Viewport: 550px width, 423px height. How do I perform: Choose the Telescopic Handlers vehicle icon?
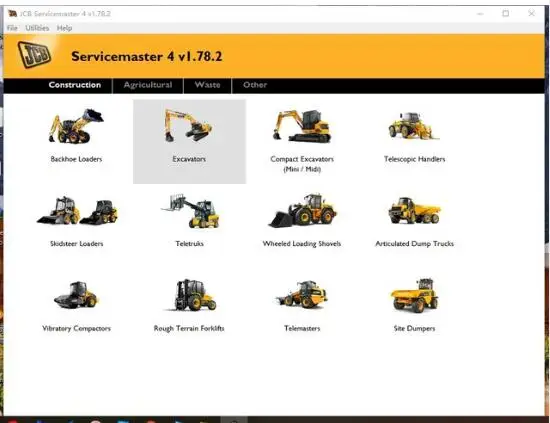414,126
